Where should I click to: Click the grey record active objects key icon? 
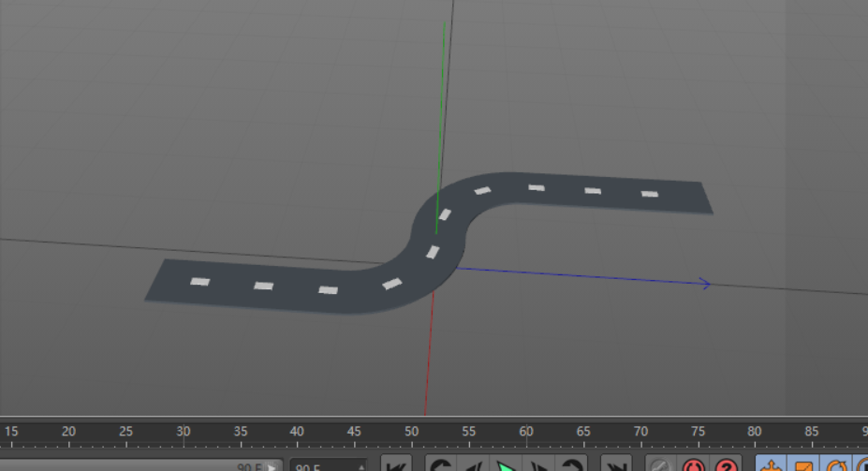[x=660, y=464]
